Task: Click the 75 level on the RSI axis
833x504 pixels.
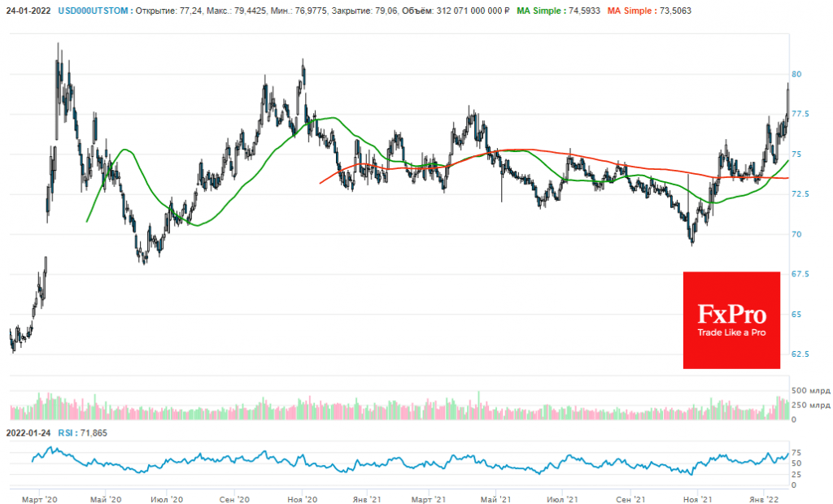Action: 799,453
